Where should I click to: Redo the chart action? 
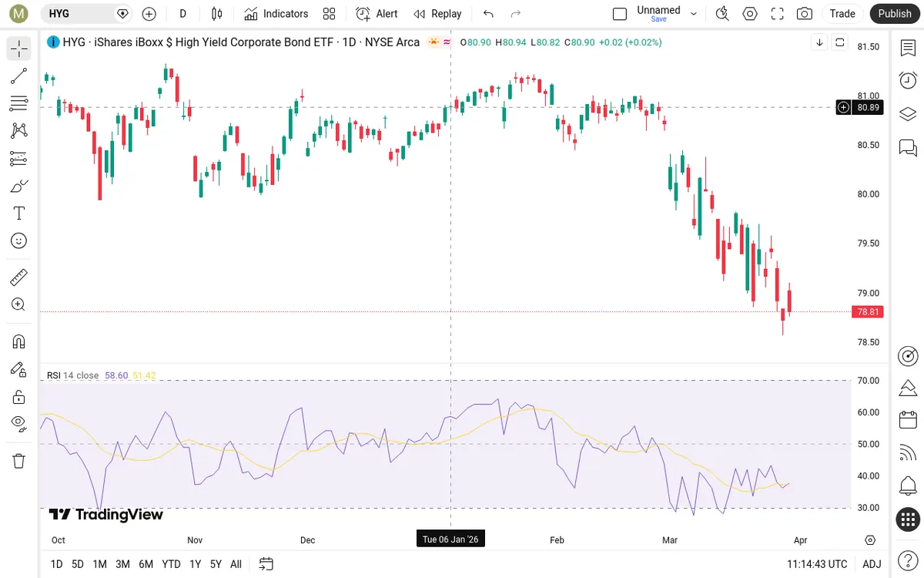[516, 14]
